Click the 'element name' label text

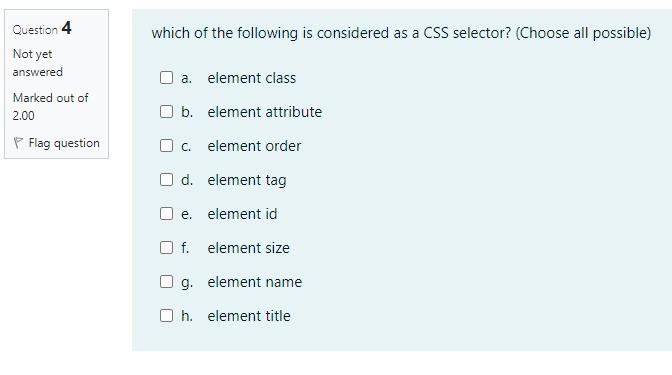[255, 282]
